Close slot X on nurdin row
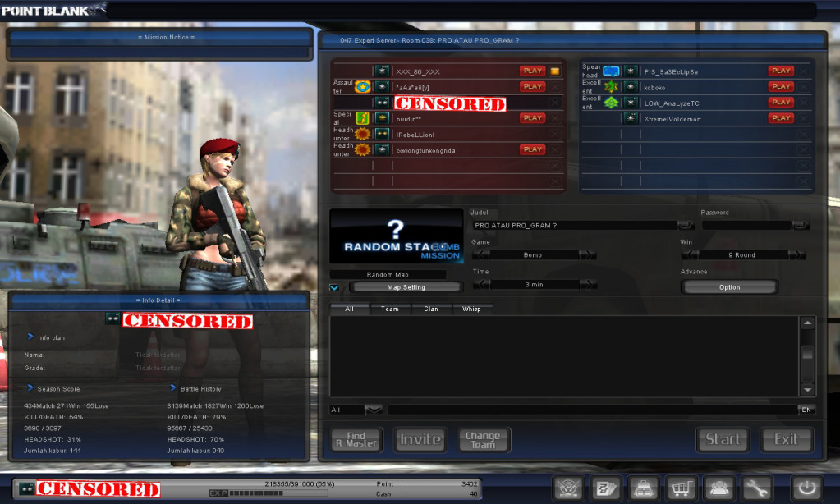Image resolution: width=840 pixels, height=504 pixels. click(x=555, y=118)
